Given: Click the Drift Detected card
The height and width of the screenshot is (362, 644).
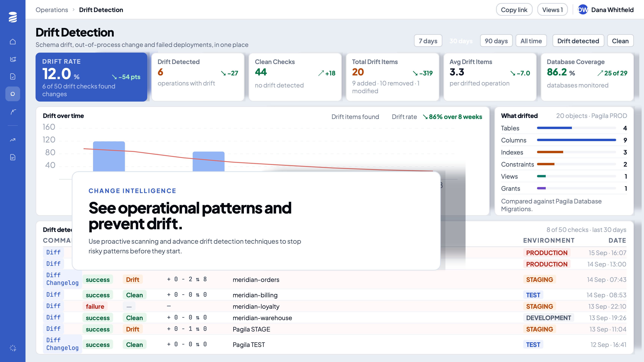Looking at the screenshot, I should [198, 77].
